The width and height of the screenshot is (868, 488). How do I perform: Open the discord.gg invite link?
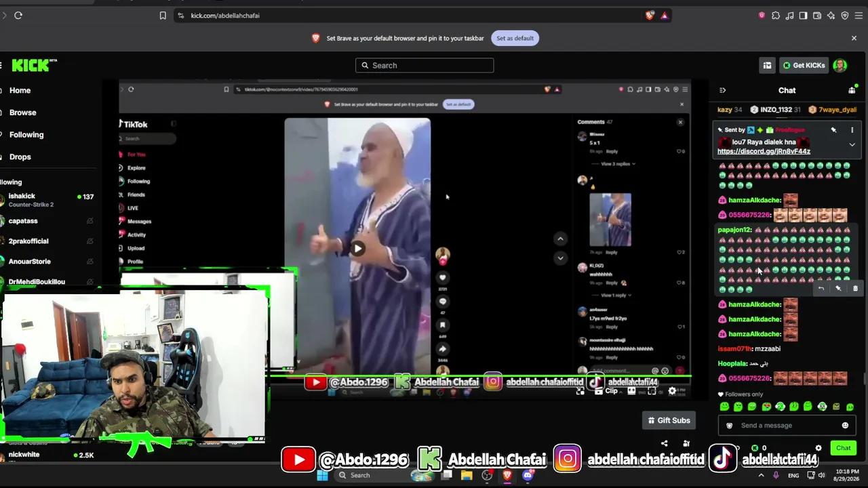pos(764,151)
